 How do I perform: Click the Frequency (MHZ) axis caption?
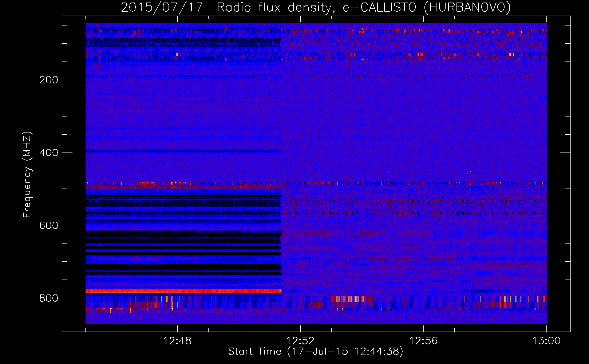point(27,175)
